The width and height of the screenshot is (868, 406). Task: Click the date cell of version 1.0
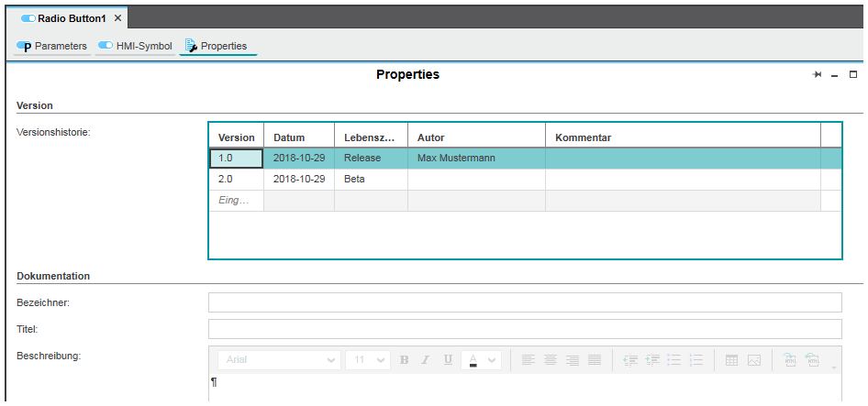pyautogui.click(x=299, y=159)
